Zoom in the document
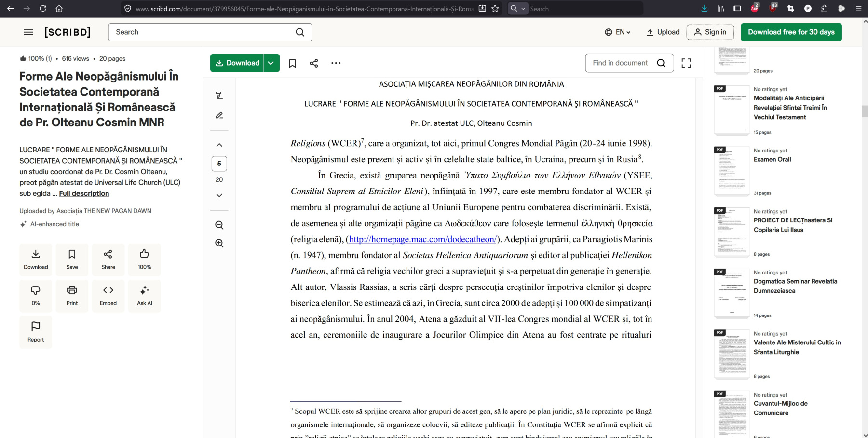Image resolution: width=868 pixels, height=438 pixels. [219, 243]
